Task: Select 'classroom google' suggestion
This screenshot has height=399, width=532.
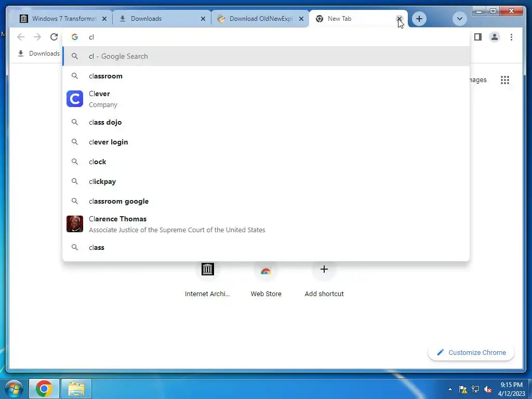Action: [267, 201]
